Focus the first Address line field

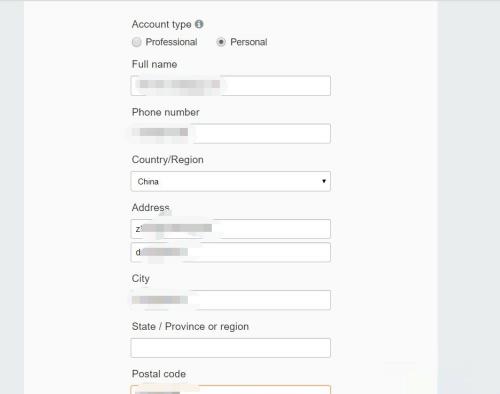click(x=231, y=229)
